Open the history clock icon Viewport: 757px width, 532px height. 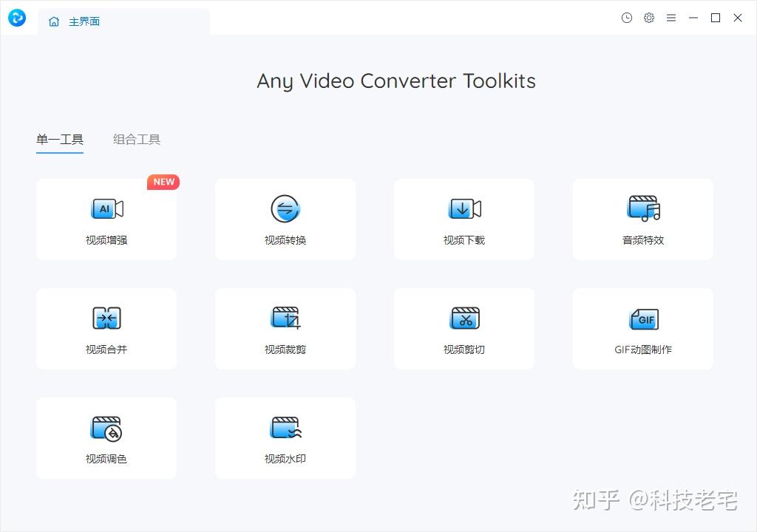tap(627, 18)
